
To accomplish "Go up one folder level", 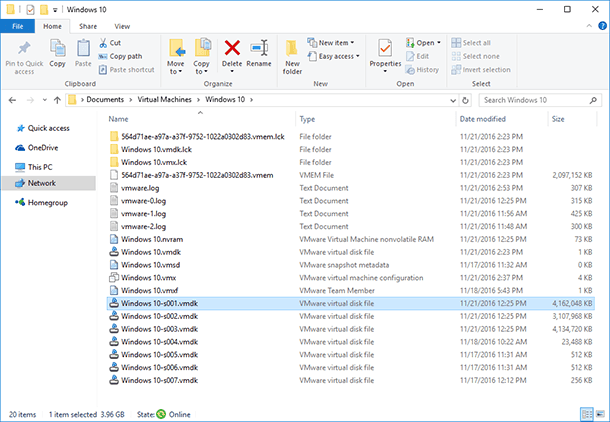I will tap(58, 100).
